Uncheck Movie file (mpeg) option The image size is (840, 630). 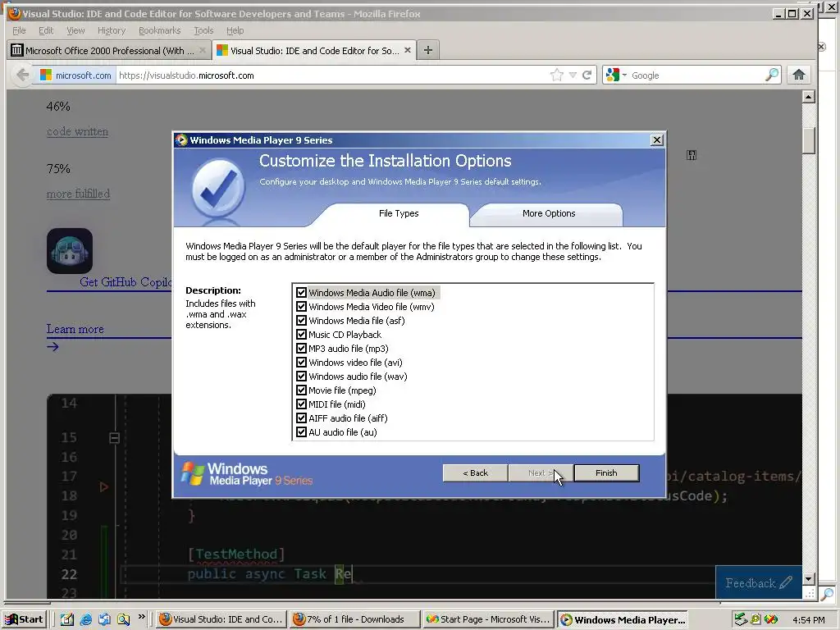coord(301,390)
